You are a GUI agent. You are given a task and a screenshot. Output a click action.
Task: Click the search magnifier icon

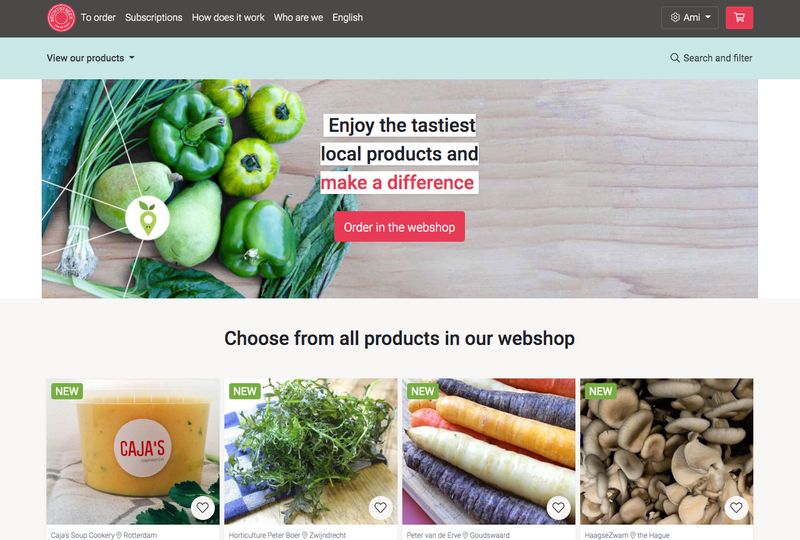click(674, 58)
